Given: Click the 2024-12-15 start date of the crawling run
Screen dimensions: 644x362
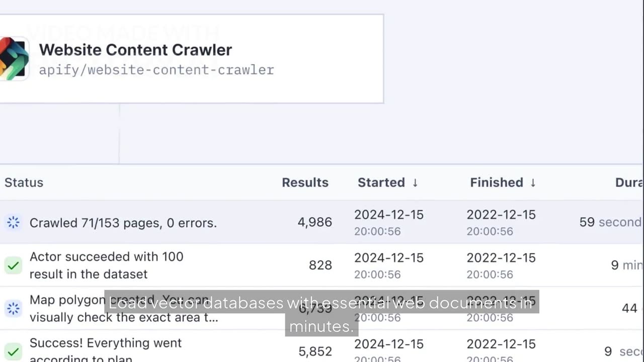Looking at the screenshot, I should (x=389, y=215).
